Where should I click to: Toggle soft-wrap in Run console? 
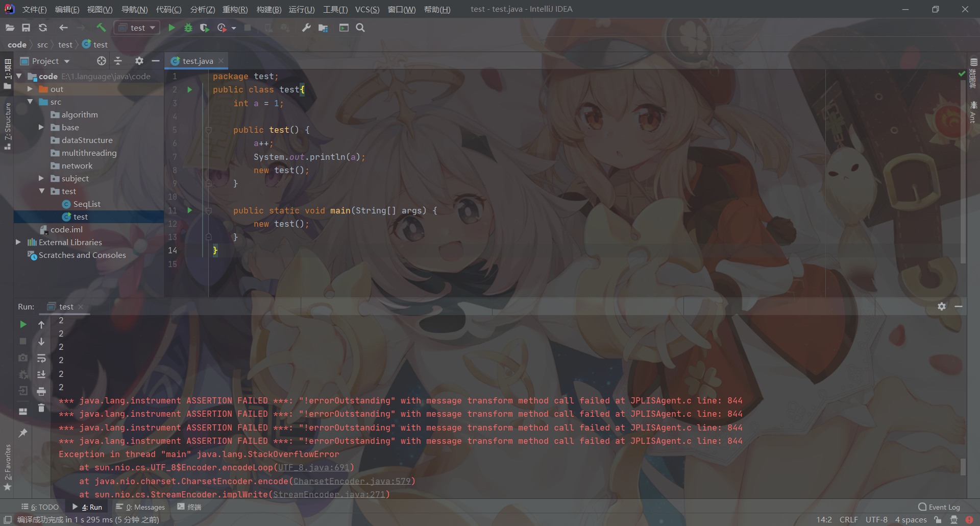click(x=41, y=358)
